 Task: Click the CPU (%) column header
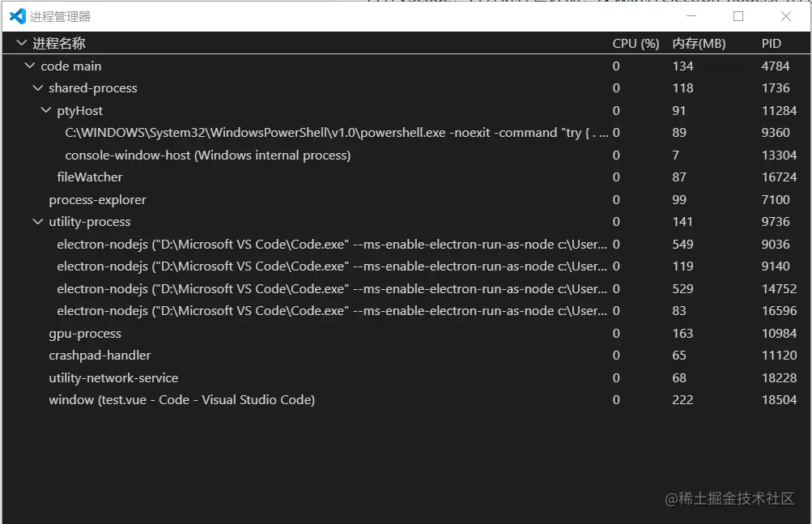636,44
